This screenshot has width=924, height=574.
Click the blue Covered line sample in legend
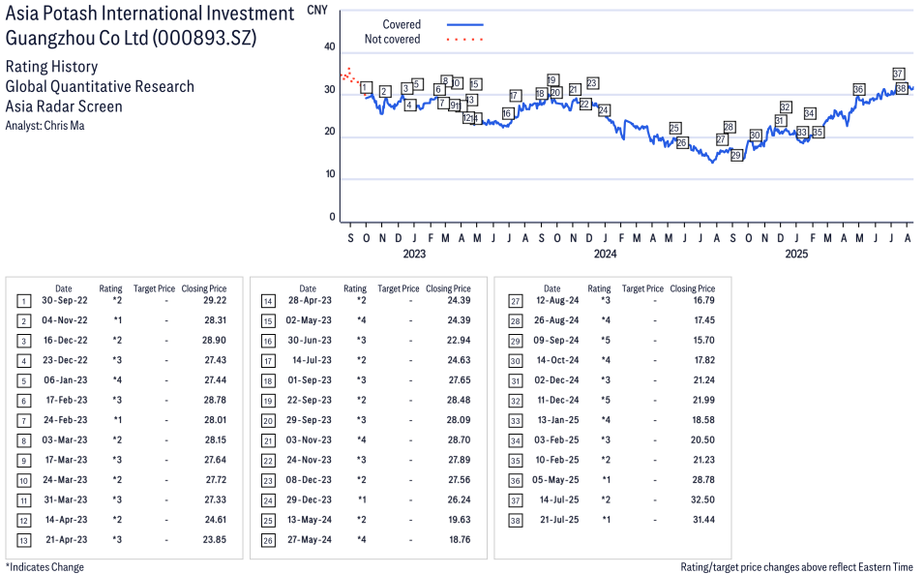coord(465,25)
